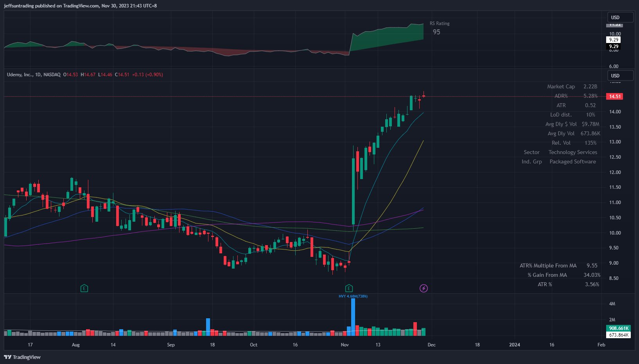Click the 6.00 RS pane scale label
The image size is (639, 364).
pyautogui.click(x=614, y=66)
